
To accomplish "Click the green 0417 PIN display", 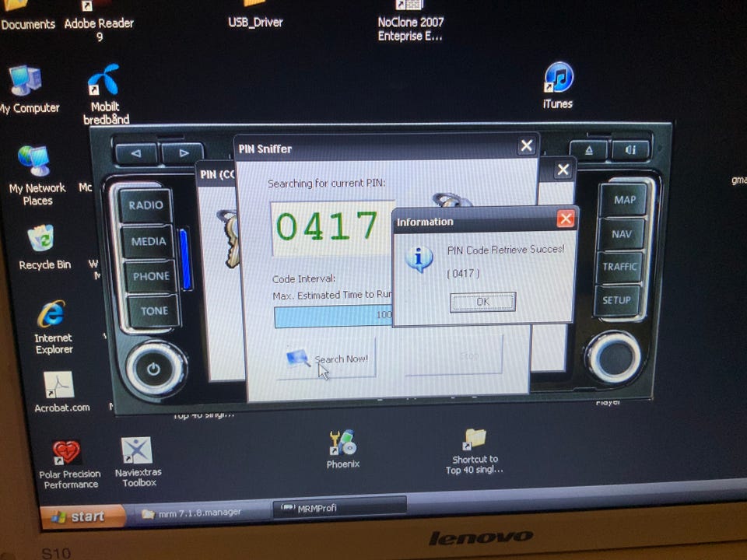I will coord(332,228).
